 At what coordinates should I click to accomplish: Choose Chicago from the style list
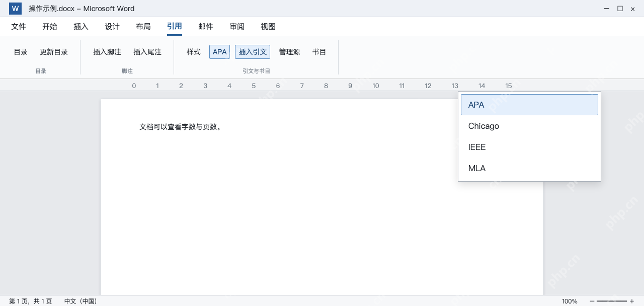[x=529, y=126]
